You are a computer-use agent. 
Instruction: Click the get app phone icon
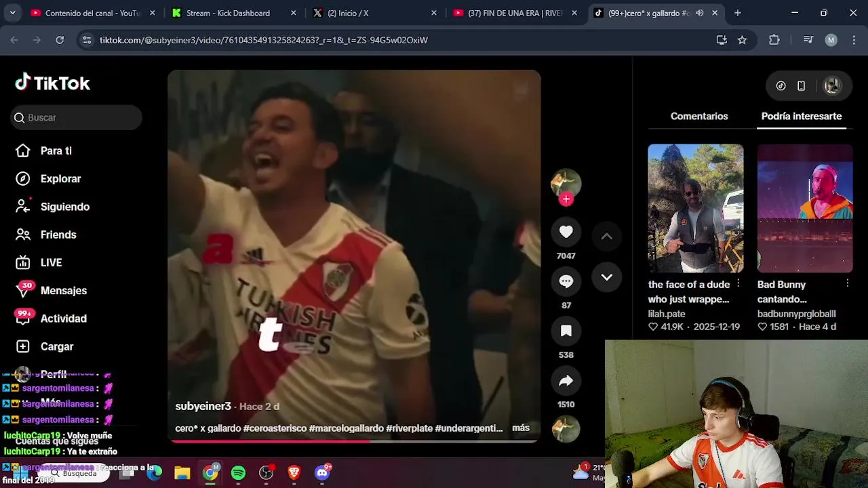pyautogui.click(x=801, y=86)
